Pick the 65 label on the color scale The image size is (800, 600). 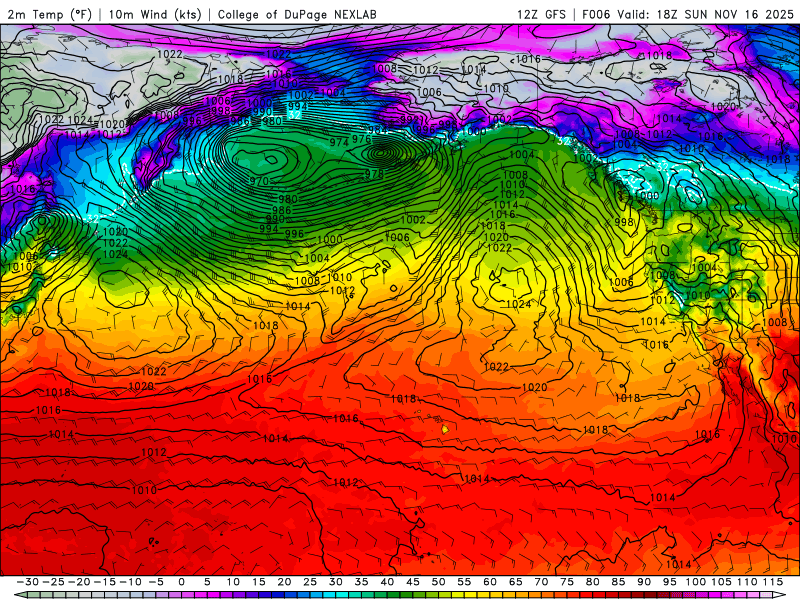click(x=515, y=582)
